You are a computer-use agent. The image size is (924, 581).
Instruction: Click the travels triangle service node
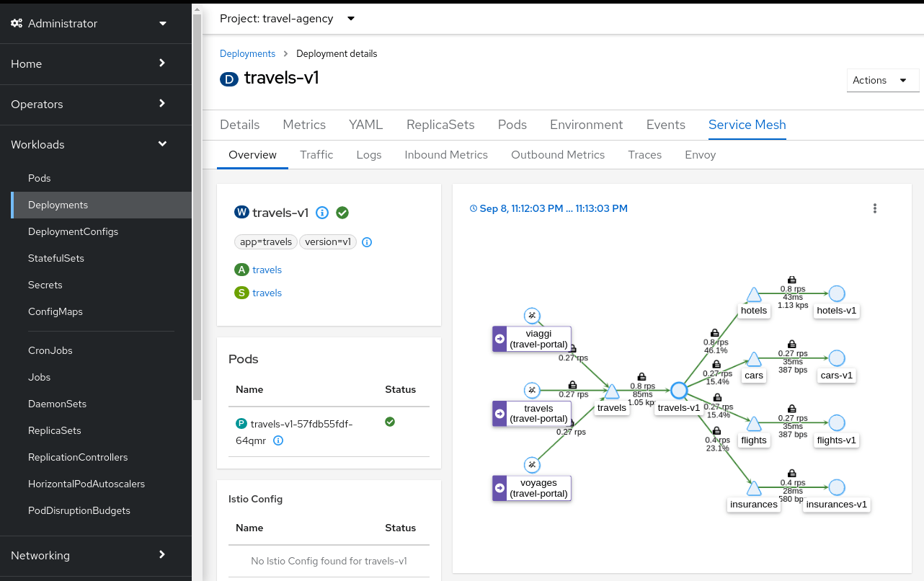coord(611,391)
